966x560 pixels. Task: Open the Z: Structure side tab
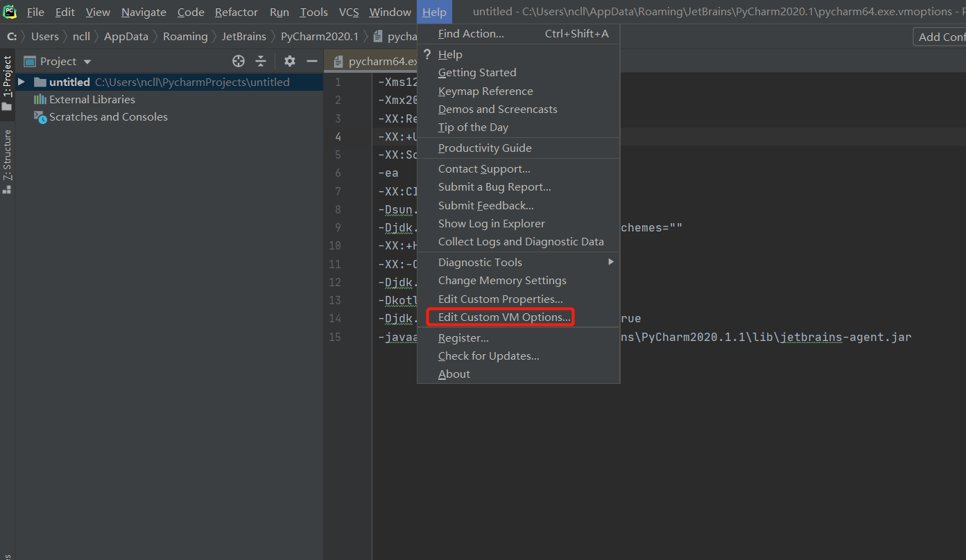tap(7, 161)
